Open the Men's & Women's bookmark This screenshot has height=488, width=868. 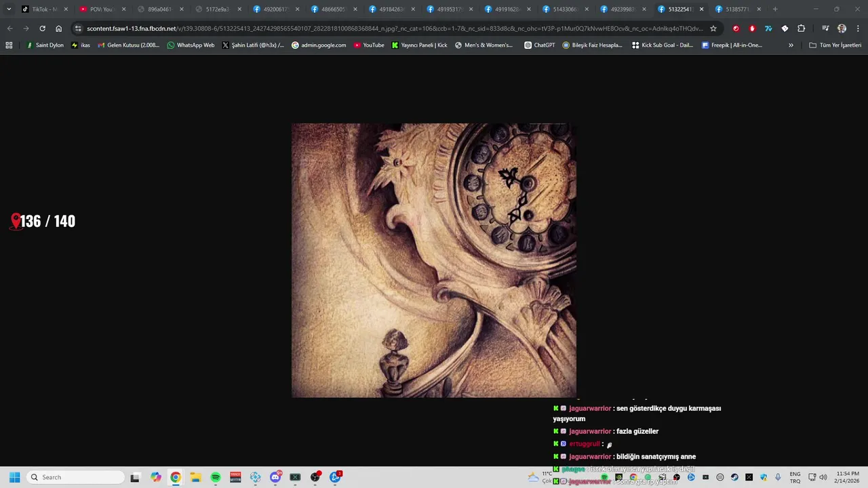[484, 45]
